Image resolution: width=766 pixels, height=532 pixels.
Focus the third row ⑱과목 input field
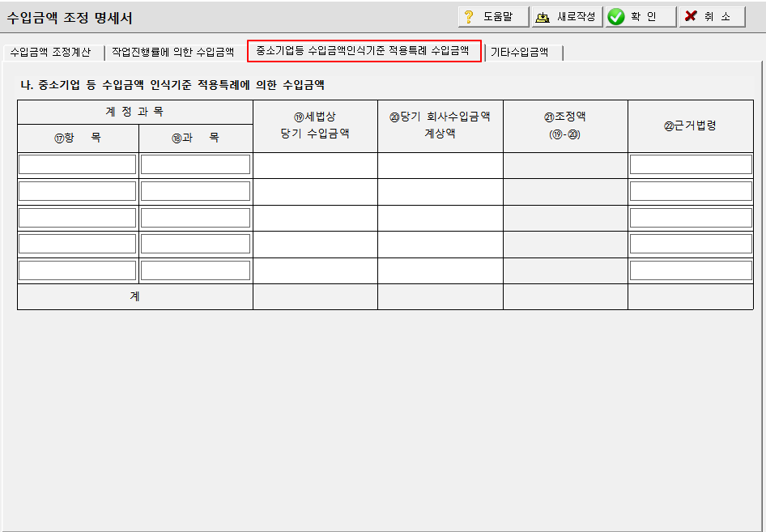(195, 218)
